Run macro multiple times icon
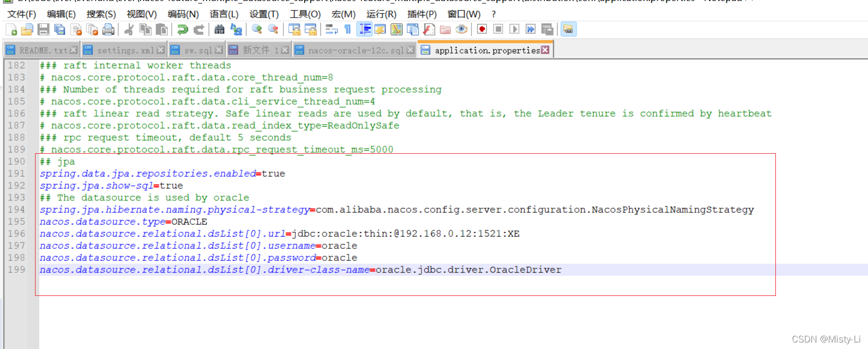Viewport: 868px width, 349px height. point(531,30)
